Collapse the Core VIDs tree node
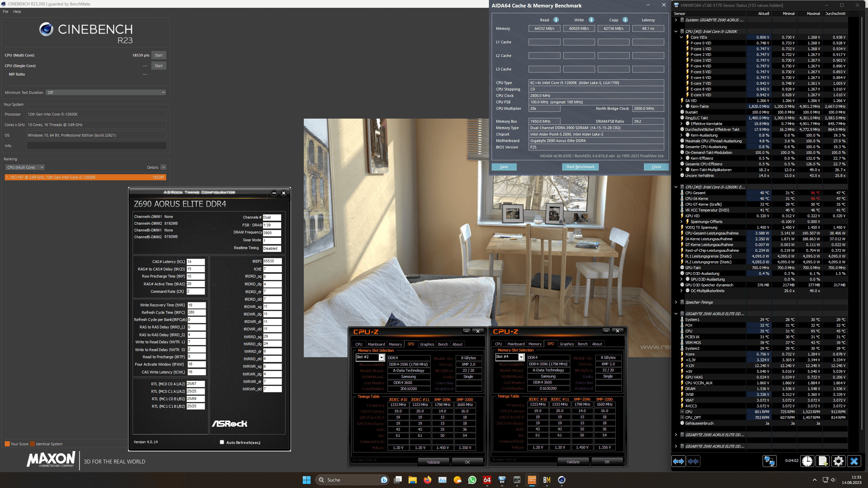Image resolution: width=868 pixels, height=488 pixels. tap(682, 37)
